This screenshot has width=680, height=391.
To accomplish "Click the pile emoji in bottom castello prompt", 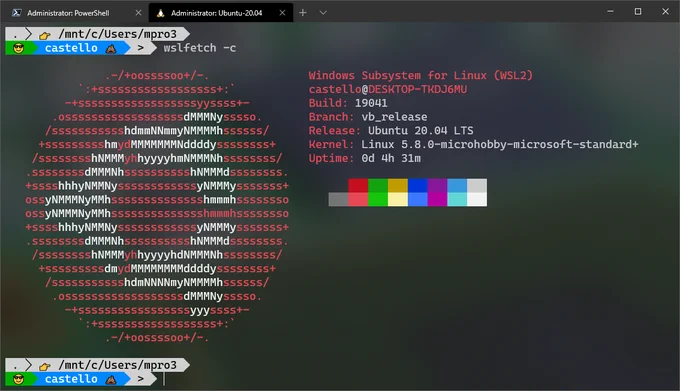I will tap(111, 380).
